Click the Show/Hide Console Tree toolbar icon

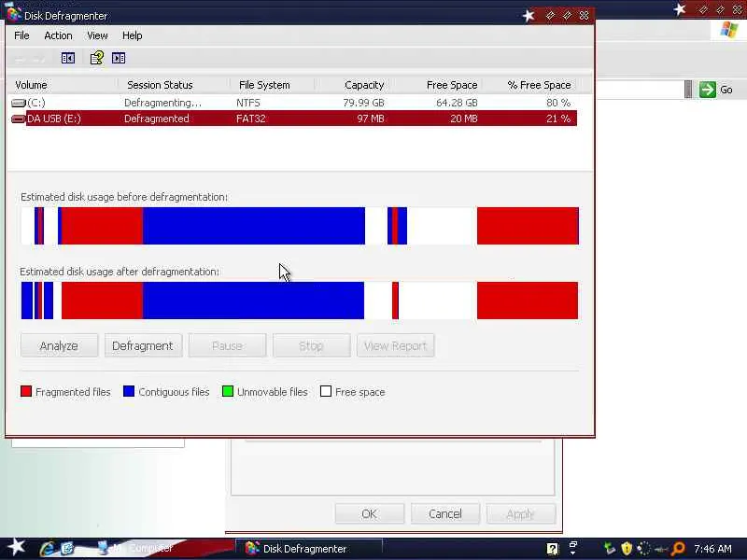pyautogui.click(x=67, y=58)
